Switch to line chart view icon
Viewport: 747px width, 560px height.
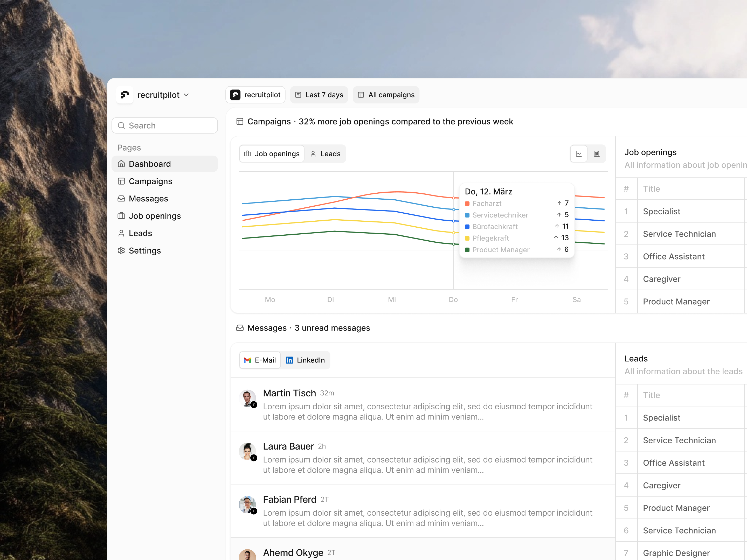click(578, 154)
